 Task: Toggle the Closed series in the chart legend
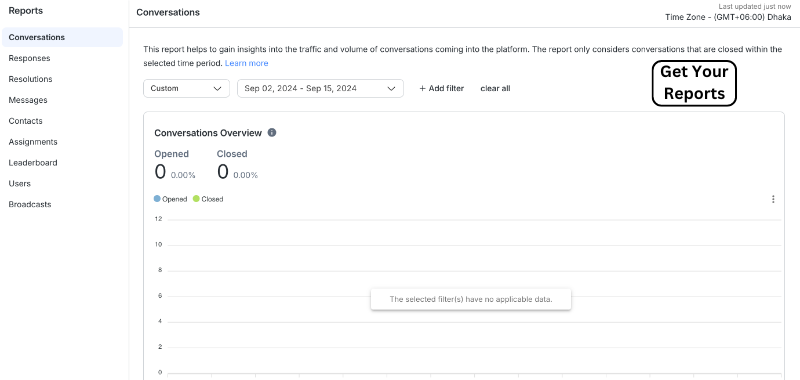pyautogui.click(x=208, y=199)
